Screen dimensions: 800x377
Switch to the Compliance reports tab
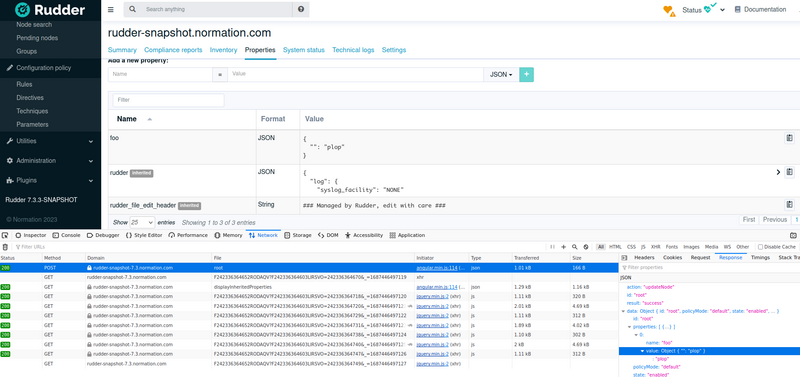tap(173, 50)
